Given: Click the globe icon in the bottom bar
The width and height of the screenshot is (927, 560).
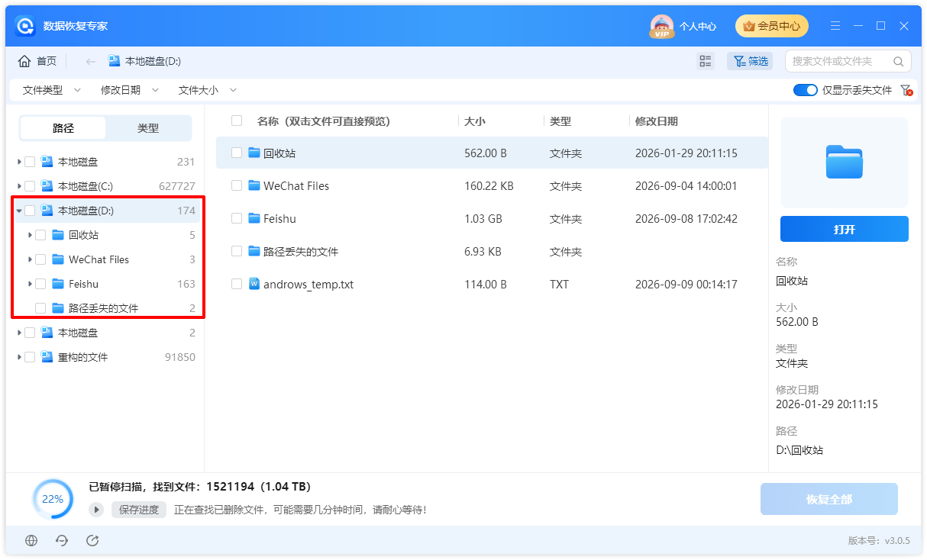Looking at the screenshot, I should [x=31, y=540].
